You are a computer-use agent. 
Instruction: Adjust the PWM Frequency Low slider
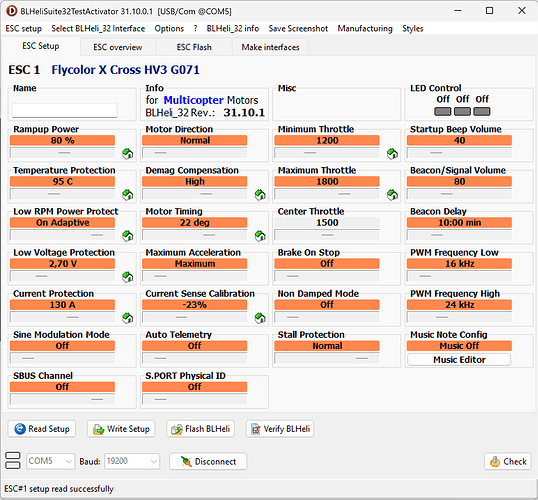[459, 276]
